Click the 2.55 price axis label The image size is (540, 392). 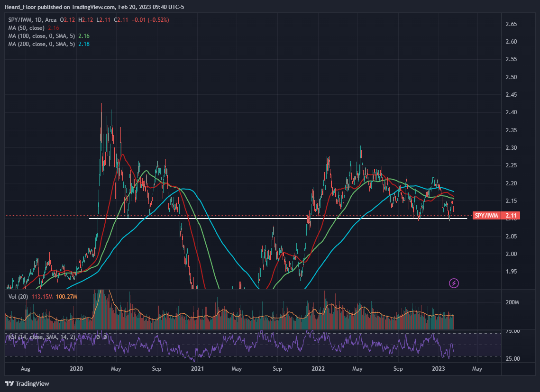coord(511,59)
